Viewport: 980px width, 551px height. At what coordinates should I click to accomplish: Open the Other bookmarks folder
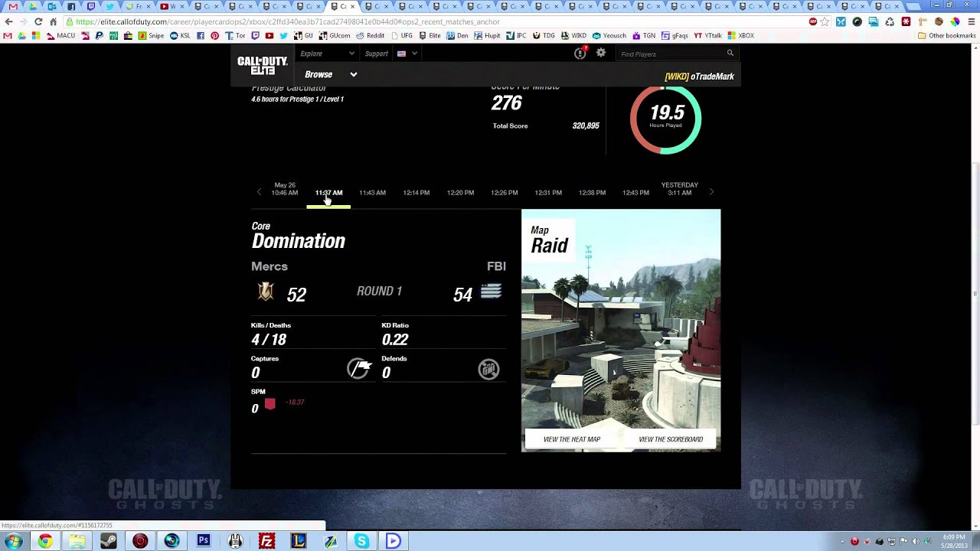click(946, 35)
